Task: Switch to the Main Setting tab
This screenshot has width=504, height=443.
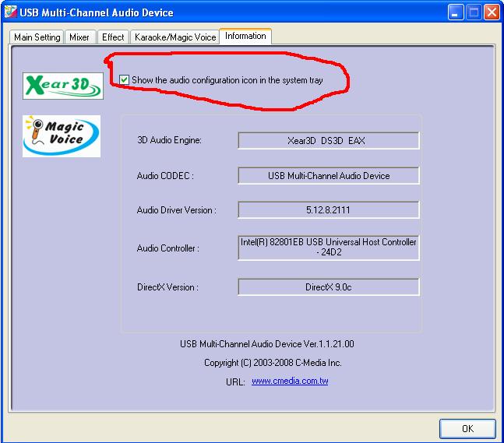Action: point(37,37)
